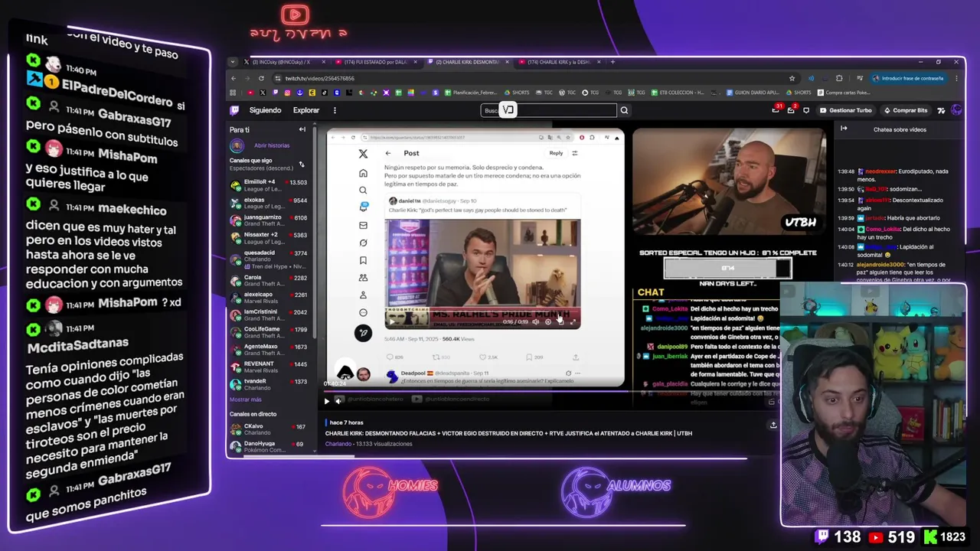Open ElmiilloR channel in sidebar

pos(269,185)
